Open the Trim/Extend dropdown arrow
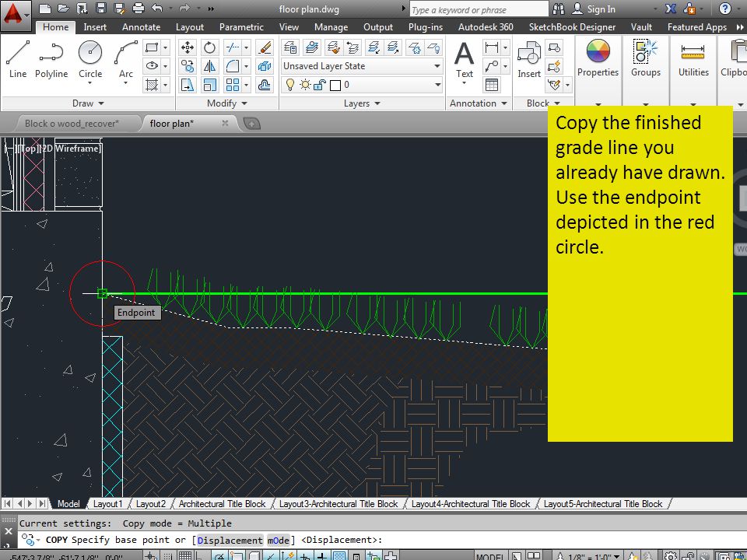This screenshot has width=747, height=560. click(247, 47)
